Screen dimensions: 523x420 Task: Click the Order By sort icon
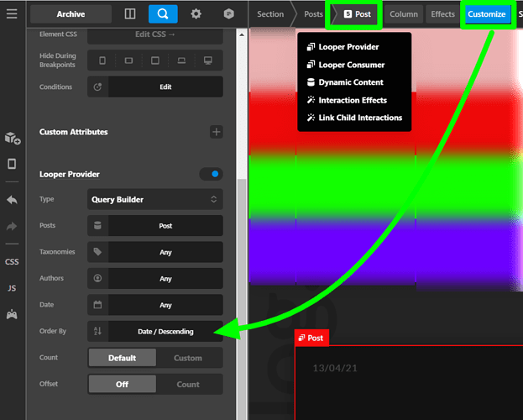[97, 331]
